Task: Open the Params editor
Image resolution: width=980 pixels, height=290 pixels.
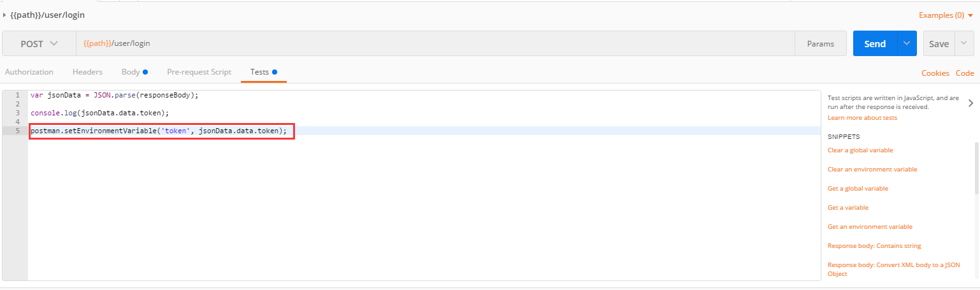Action: (x=820, y=44)
